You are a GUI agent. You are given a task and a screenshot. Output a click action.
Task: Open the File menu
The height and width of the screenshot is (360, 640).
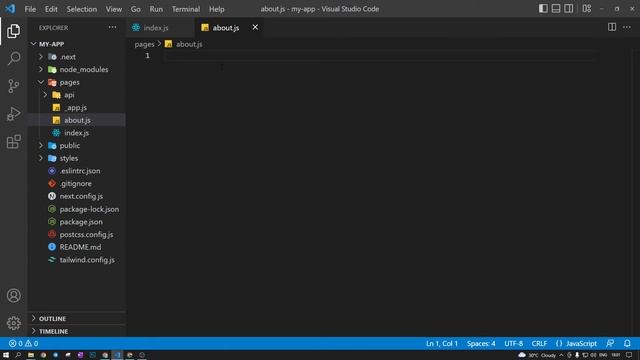click(30, 9)
